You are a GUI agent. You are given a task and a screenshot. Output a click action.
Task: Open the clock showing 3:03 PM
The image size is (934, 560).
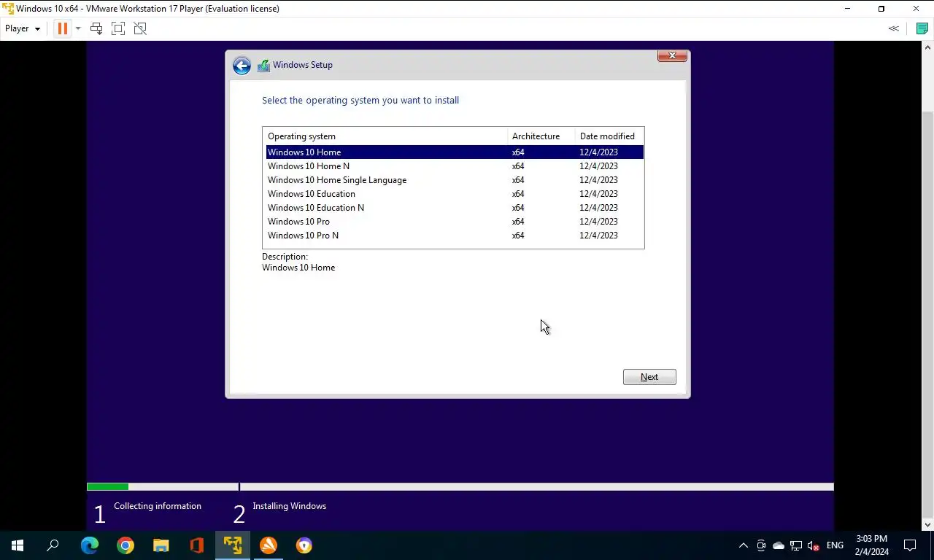[x=872, y=545]
